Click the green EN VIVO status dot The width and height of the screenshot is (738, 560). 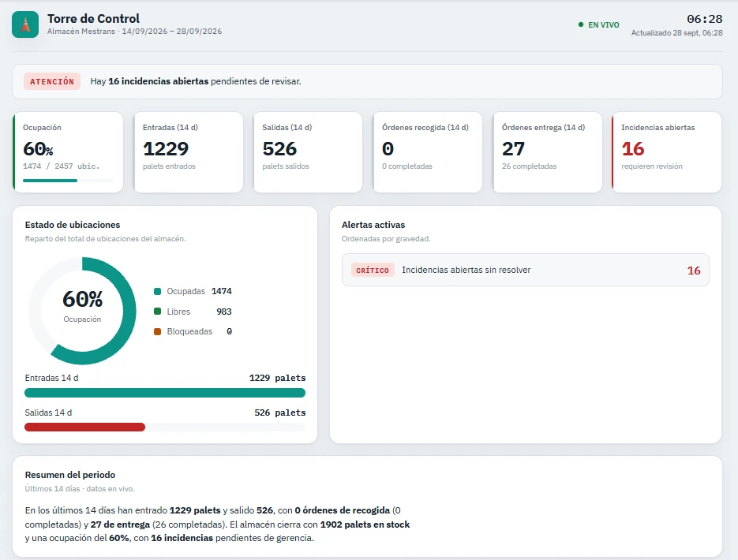click(x=581, y=24)
